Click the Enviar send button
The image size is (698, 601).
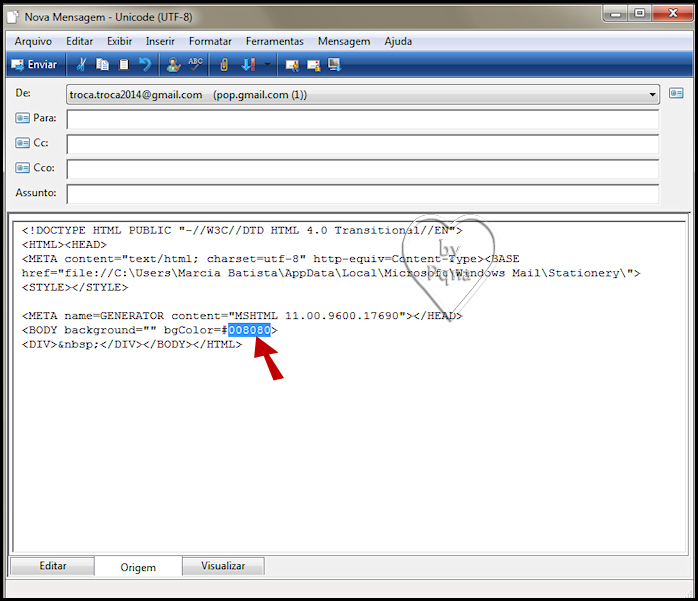[x=34, y=65]
